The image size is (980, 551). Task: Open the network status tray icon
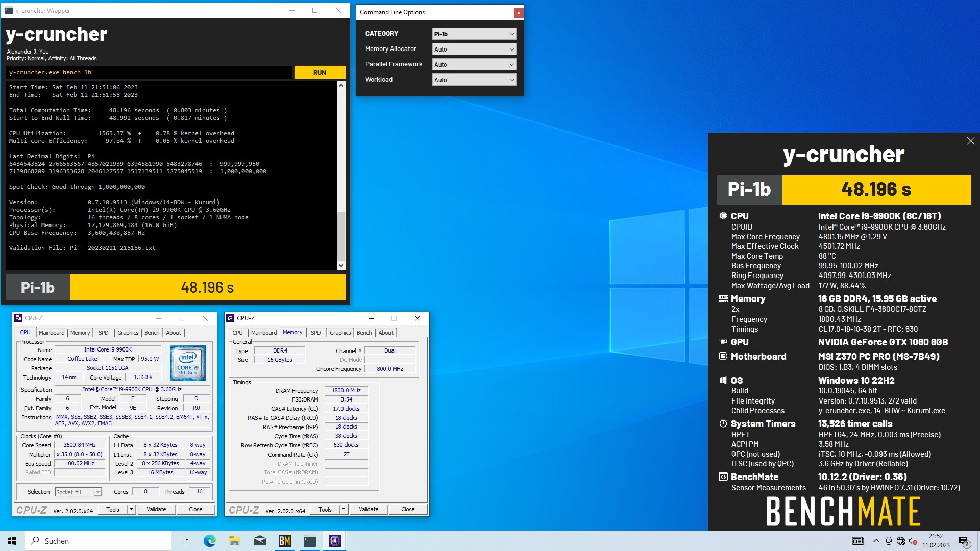[901, 541]
